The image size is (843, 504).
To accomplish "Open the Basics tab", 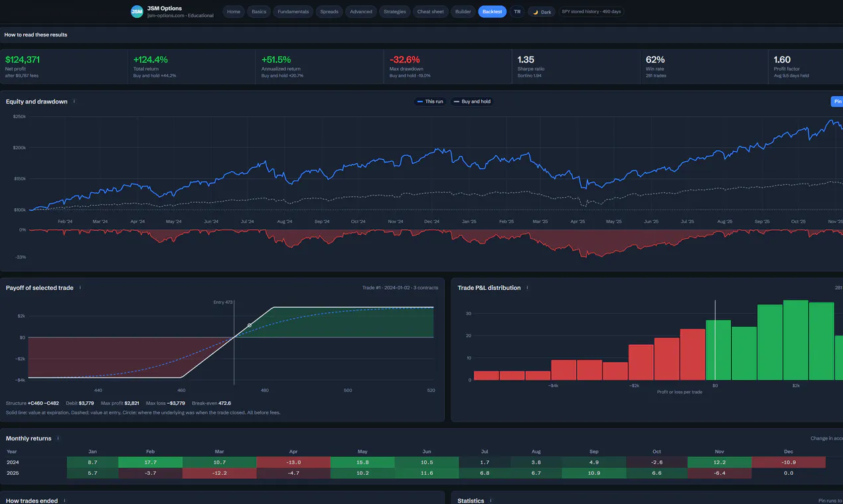I will [259, 11].
